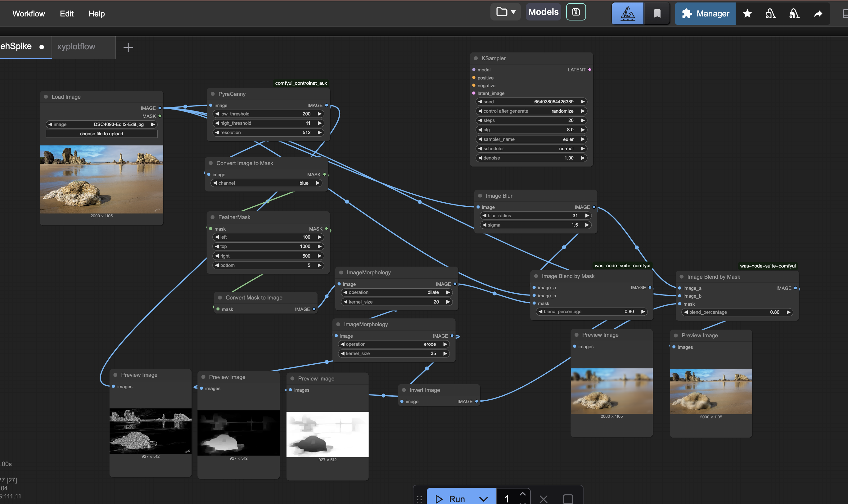
Task: Click the save workflow floppy icon
Action: pyautogui.click(x=576, y=12)
